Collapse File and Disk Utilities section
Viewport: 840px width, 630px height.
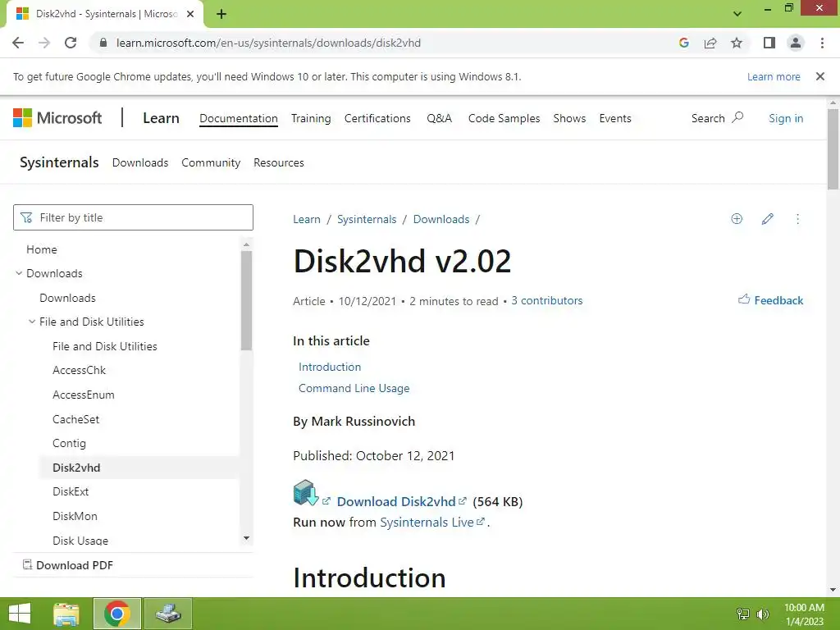[32, 322]
